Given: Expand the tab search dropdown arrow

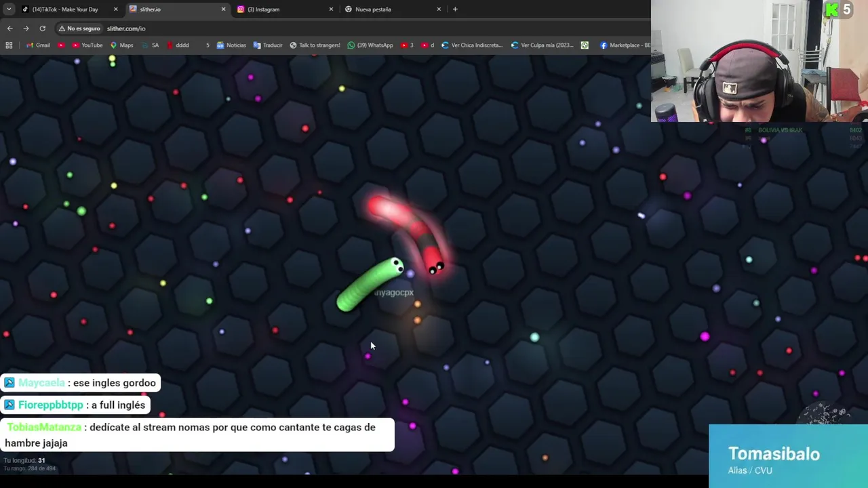Looking at the screenshot, I should 9,9.
